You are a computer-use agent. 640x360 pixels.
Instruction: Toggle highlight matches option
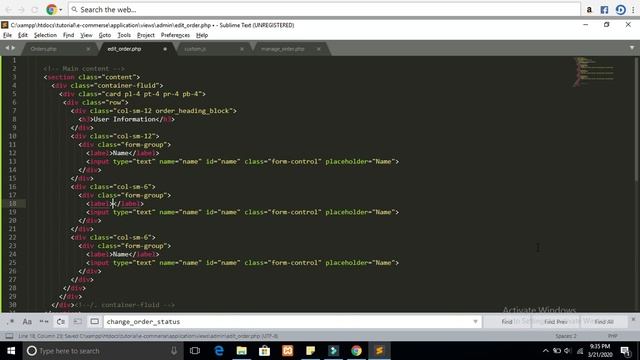click(94, 322)
